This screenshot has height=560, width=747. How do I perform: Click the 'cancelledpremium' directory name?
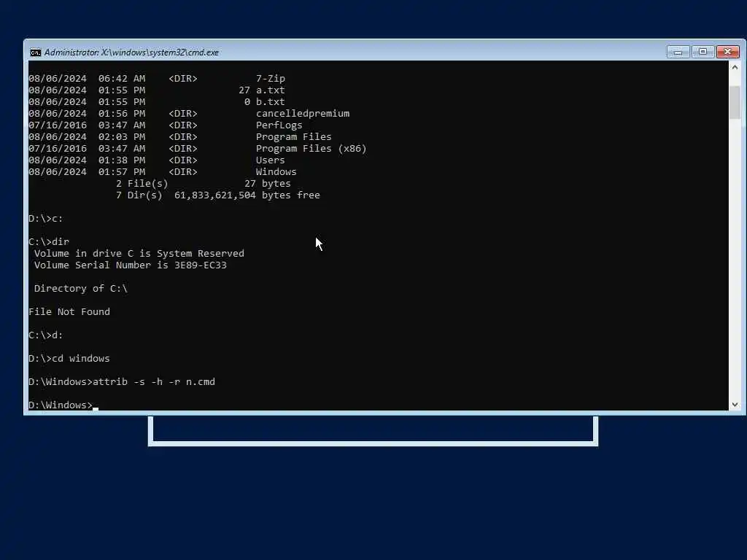(303, 113)
